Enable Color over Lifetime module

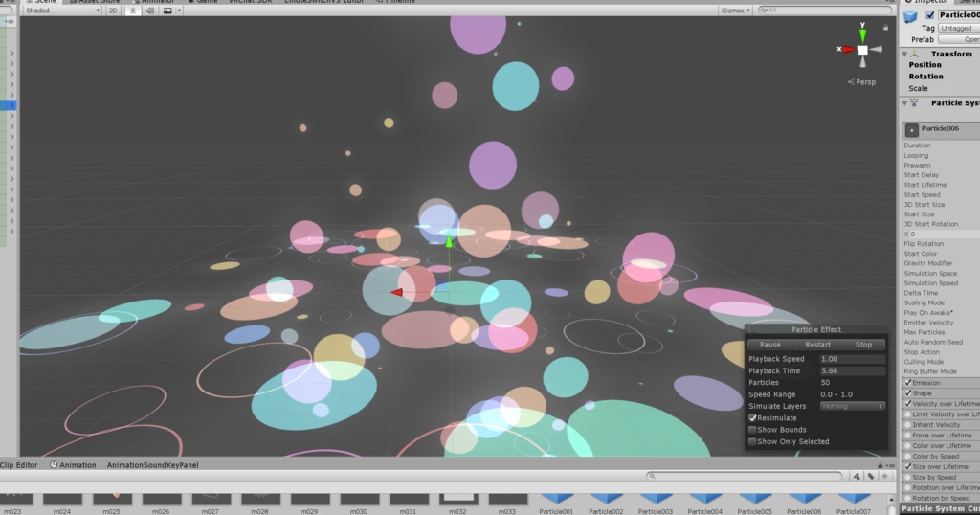click(908, 446)
